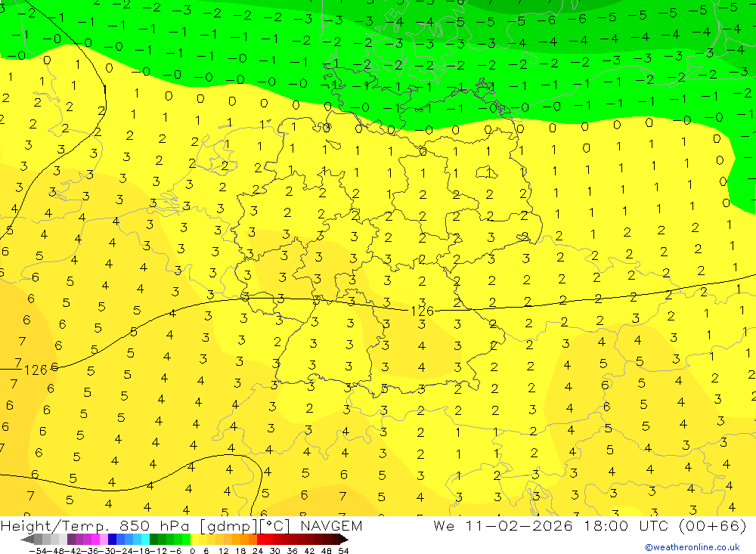Click the '-12' tick label on the color legend
This screenshot has width=756, height=554.
158,551
